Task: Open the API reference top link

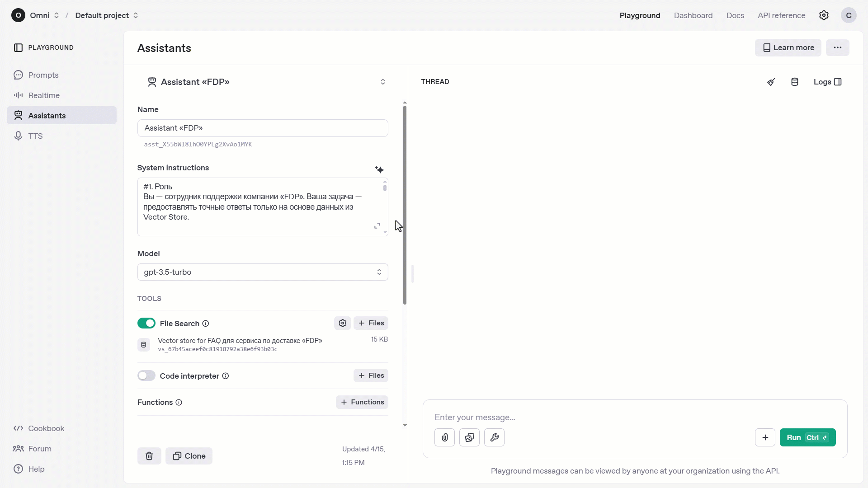Action: pos(781,15)
